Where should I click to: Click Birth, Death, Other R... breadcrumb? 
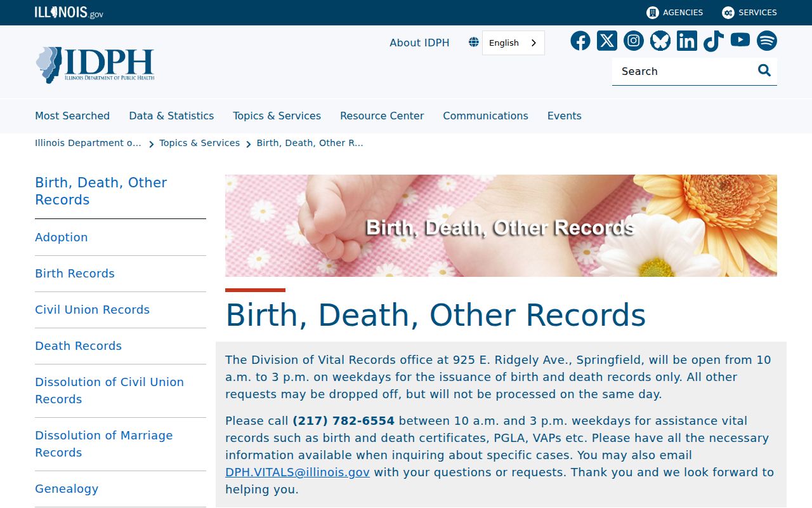coord(310,143)
